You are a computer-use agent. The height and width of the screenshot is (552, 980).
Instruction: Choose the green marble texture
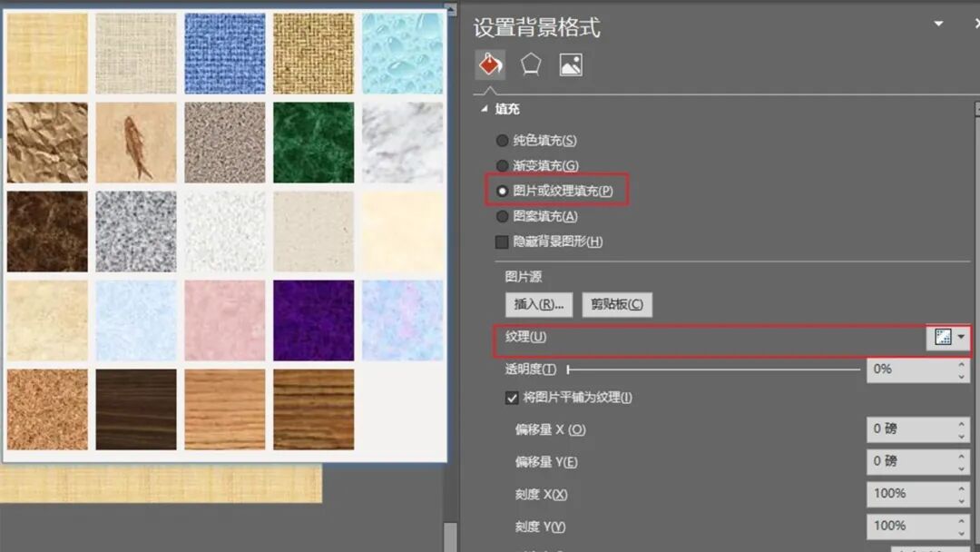coord(314,143)
